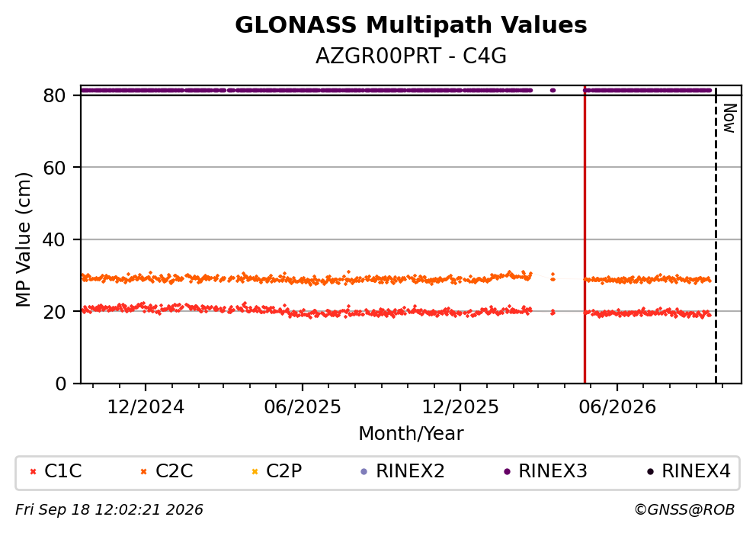756x533 pixels.
Task: Click the GLONASS Multipath Values title
Action: pos(411,25)
